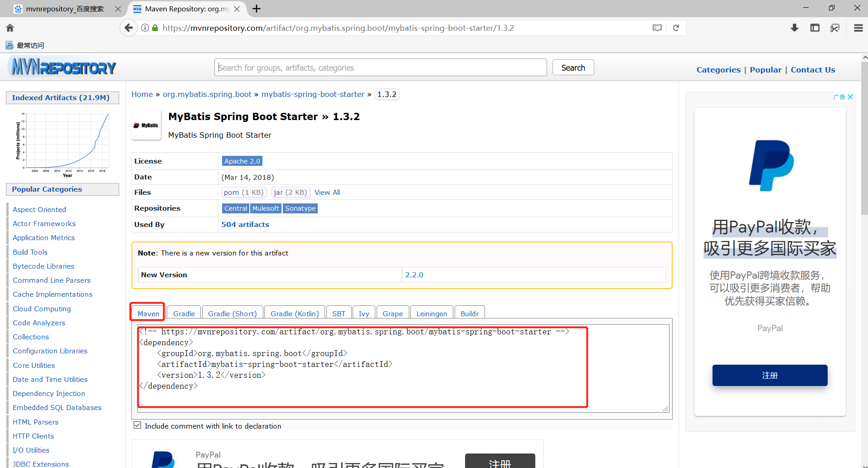This screenshot has width=868, height=468.
Task: Select the Gradle (Short) tab
Action: point(233,314)
